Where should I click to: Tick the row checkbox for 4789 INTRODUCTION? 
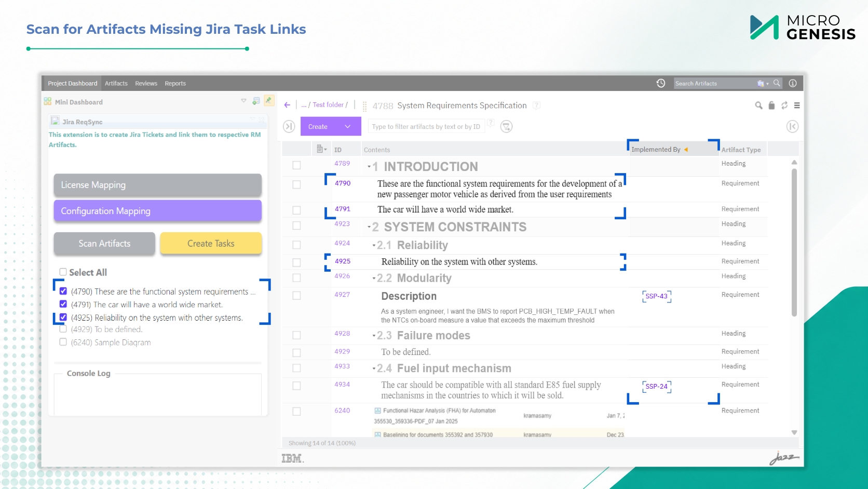tap(296, 165)
